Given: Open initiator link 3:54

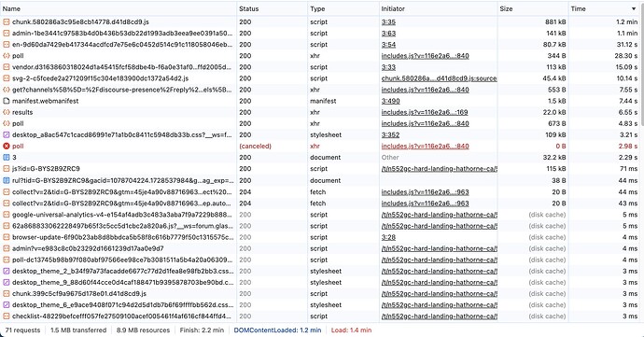Looking at the screenshot, I should (x=388, y=45).
